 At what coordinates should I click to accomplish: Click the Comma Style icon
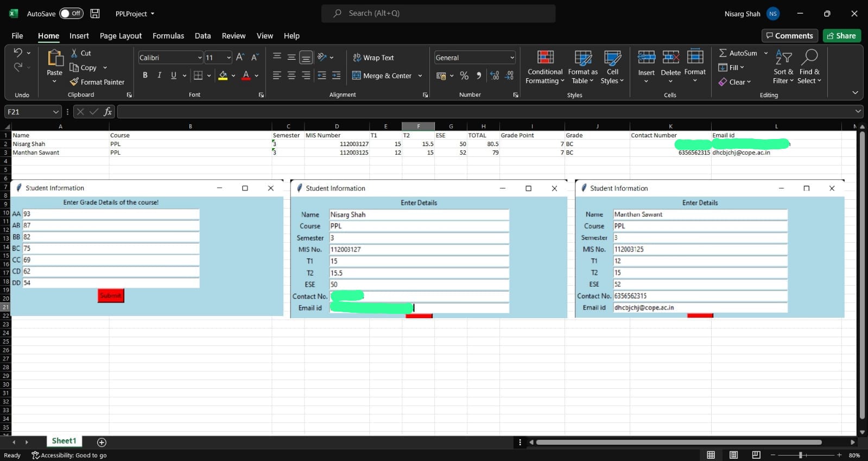[x=479, y=75]
